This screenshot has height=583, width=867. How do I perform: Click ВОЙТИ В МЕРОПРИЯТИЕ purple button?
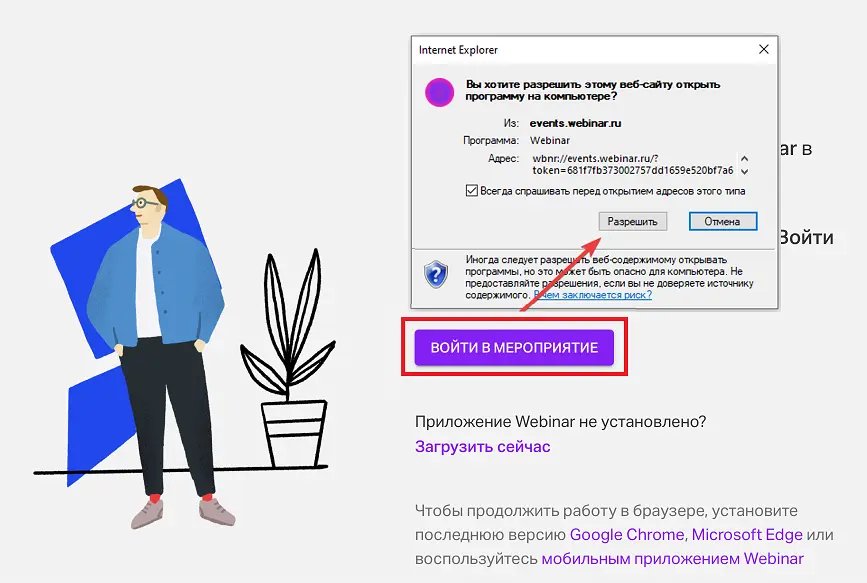(514, 347)
